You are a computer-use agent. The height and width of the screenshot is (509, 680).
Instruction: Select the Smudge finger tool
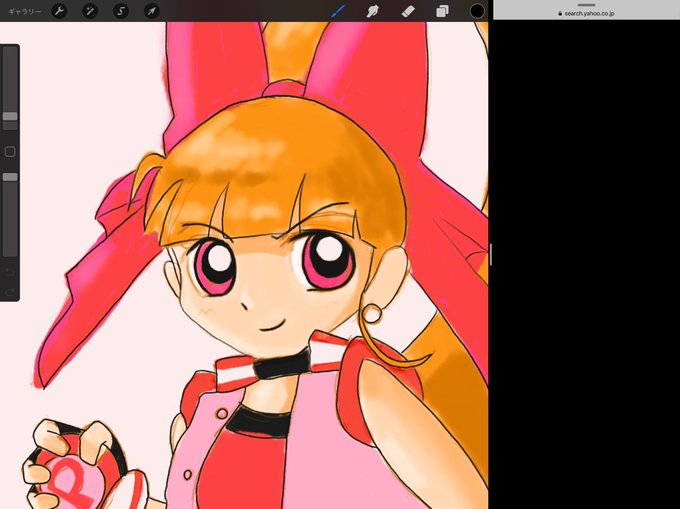pos(373,11)
